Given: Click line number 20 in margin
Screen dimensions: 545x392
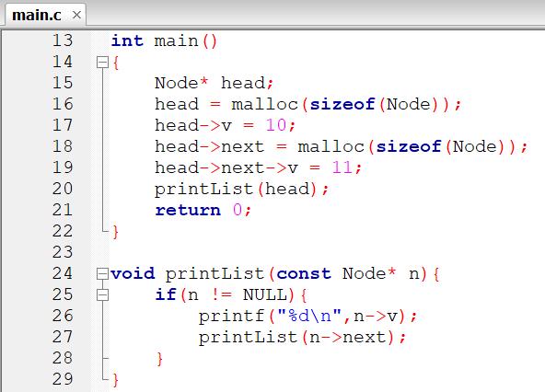Looking at the screenshot, I should pos(63,189).
